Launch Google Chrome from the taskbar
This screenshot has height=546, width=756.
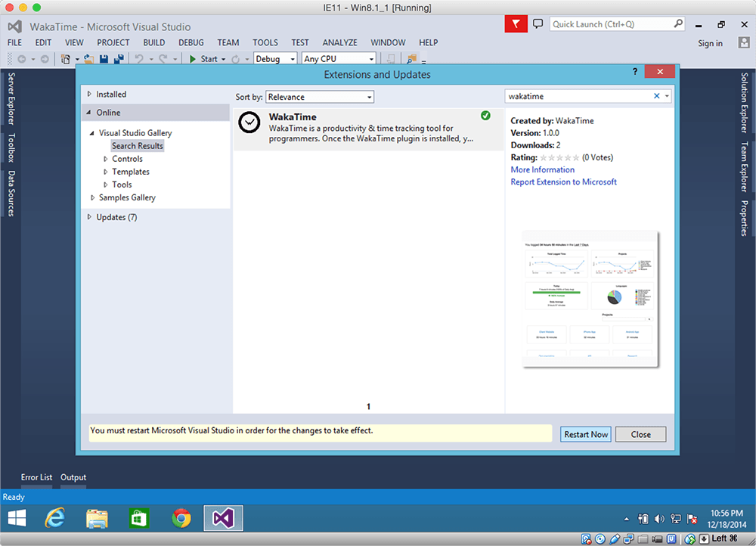(181, 519)
